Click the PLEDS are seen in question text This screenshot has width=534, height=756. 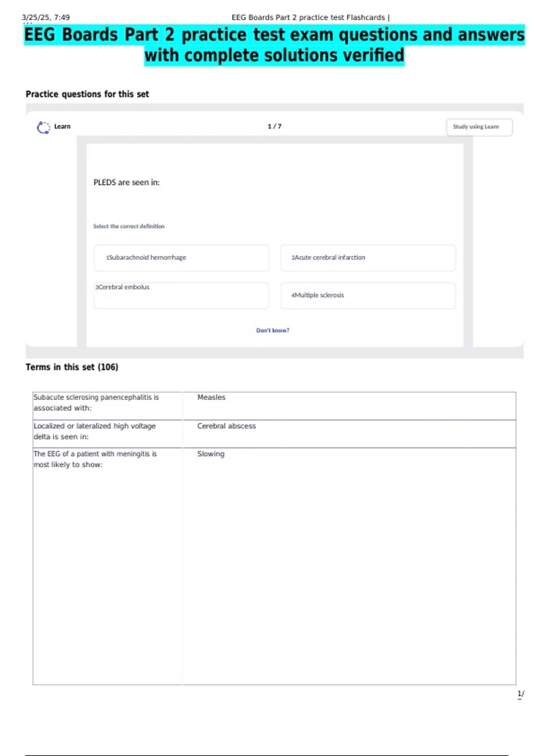click(x=126, y=182)
